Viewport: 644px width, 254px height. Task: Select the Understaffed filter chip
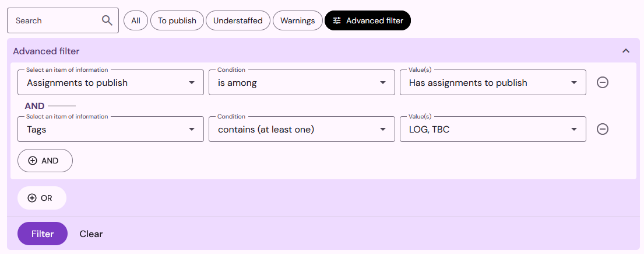pyautogui.click(x=238, y=20)
